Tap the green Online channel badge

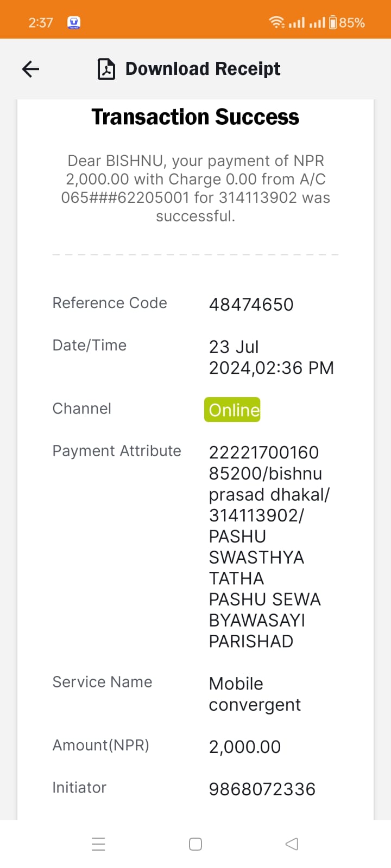232,410
